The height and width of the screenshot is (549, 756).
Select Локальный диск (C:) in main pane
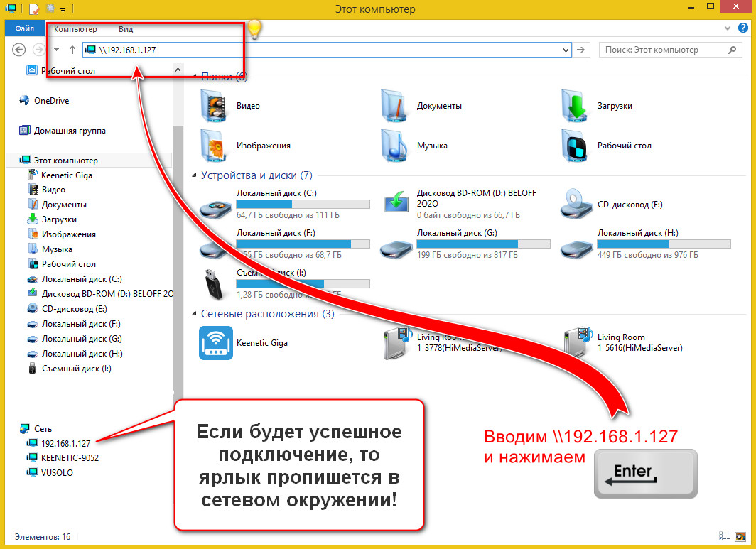(x=284, y=204)
